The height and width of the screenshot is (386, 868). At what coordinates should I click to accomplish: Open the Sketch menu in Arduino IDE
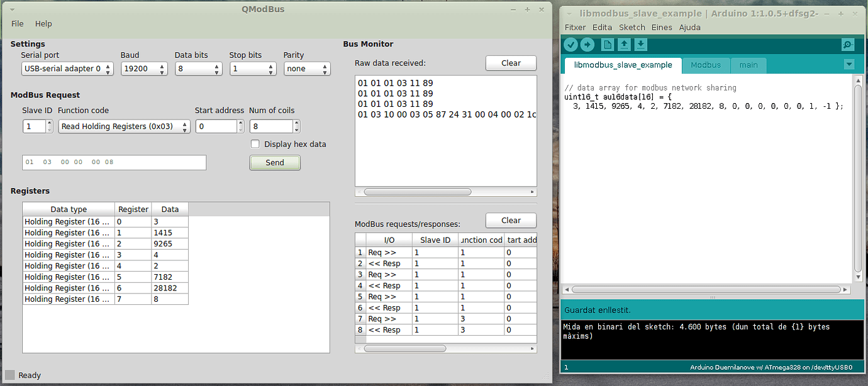(632, 27)
